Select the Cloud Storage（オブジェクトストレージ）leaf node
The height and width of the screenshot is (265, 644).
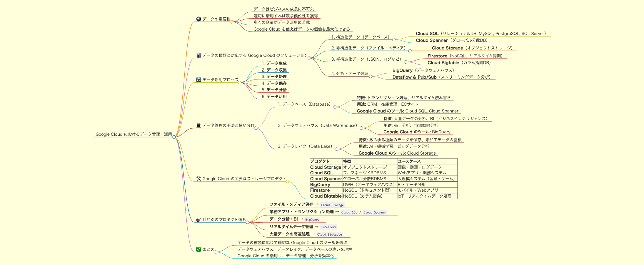(x=473, y=48)
